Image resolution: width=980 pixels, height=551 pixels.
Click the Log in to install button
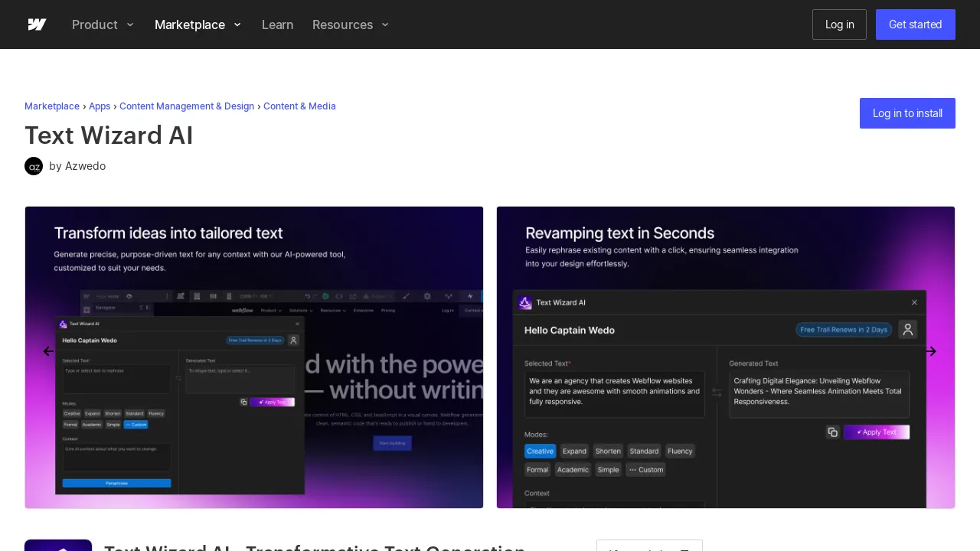907,113
